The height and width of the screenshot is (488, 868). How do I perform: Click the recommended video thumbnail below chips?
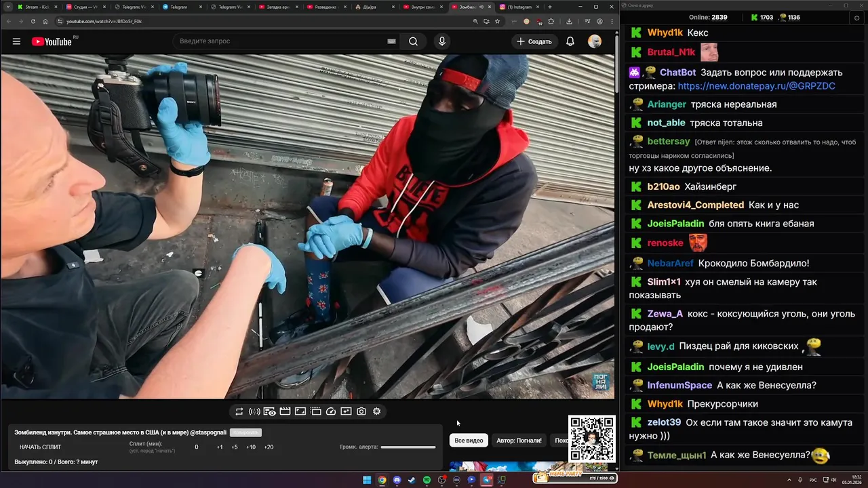529,466
